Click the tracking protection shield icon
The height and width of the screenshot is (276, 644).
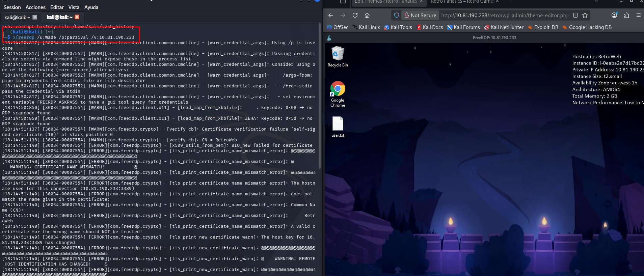(x=397, y=15)
